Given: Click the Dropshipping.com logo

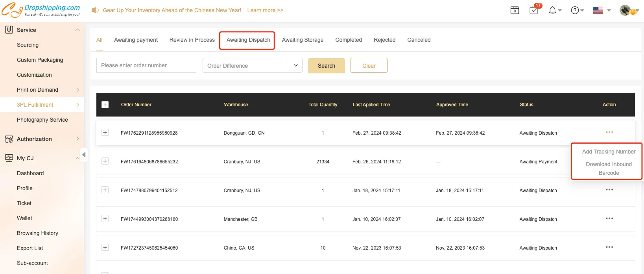Looking at the screenshot, I should [41, 10].
